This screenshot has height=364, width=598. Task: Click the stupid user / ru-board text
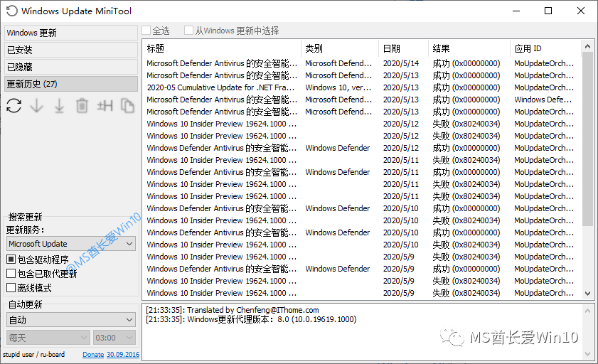point(33,355)
